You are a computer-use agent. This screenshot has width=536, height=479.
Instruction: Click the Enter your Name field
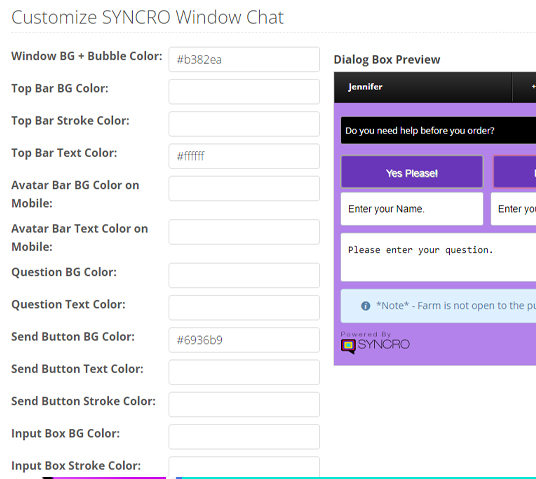pos(412,209)
